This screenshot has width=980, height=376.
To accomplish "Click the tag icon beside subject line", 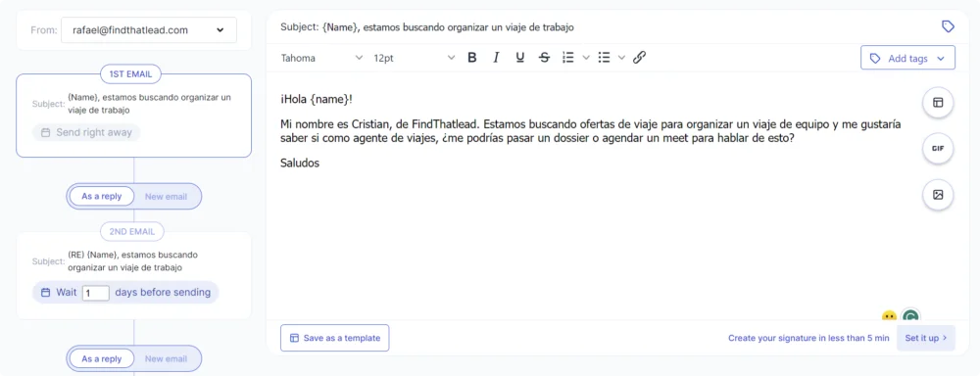I will (948, 26).
